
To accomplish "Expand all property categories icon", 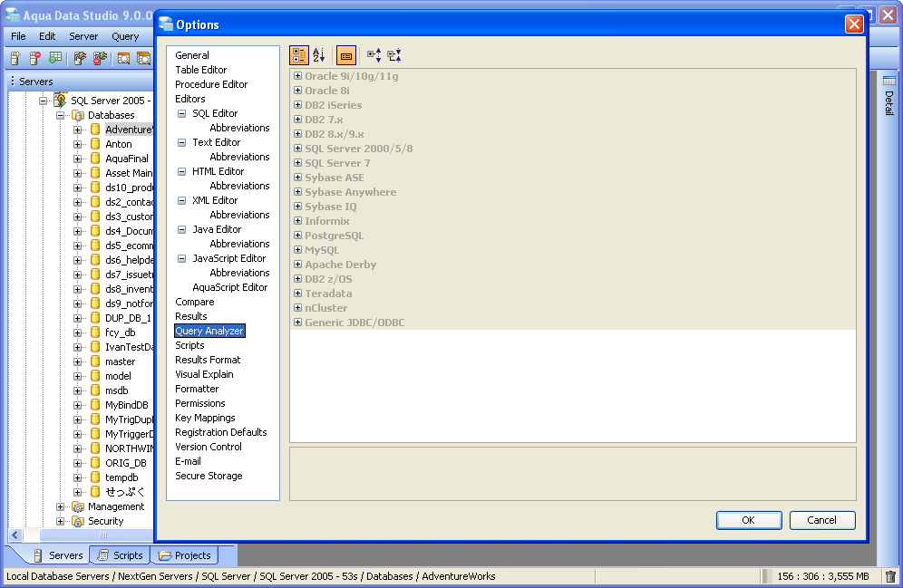I will [374, 55].
